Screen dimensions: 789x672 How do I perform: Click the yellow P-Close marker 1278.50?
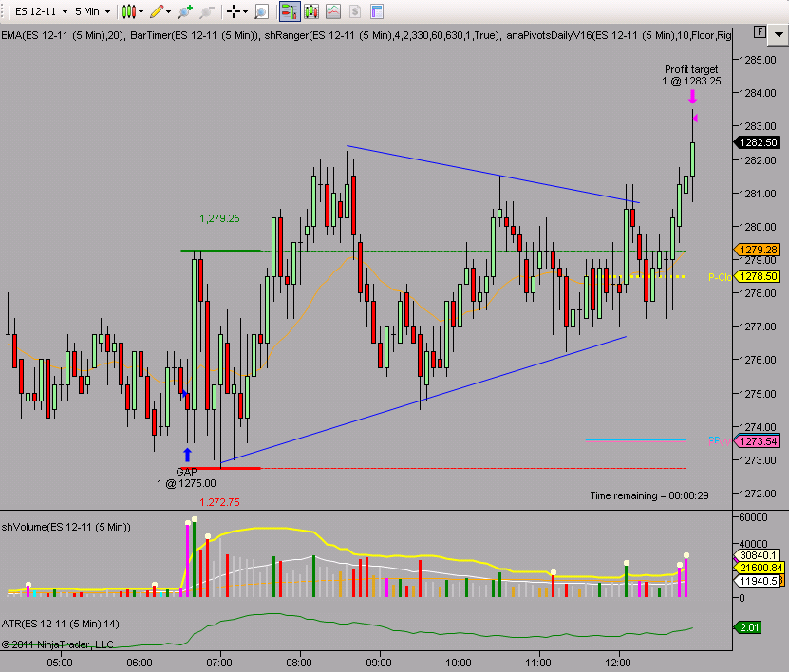pos(758,276)
